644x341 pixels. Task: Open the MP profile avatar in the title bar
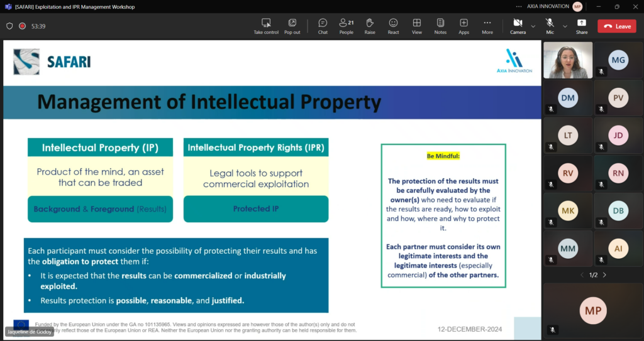point(577,6)
